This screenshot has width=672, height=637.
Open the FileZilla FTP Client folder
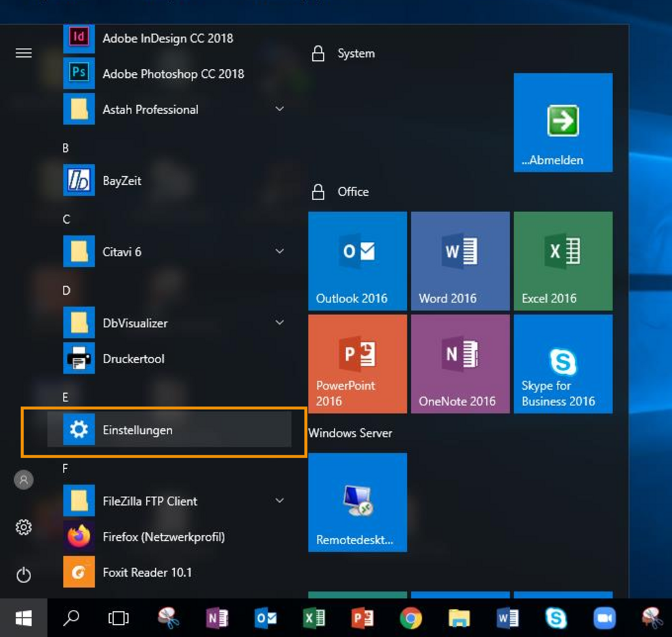coord(169,501)
